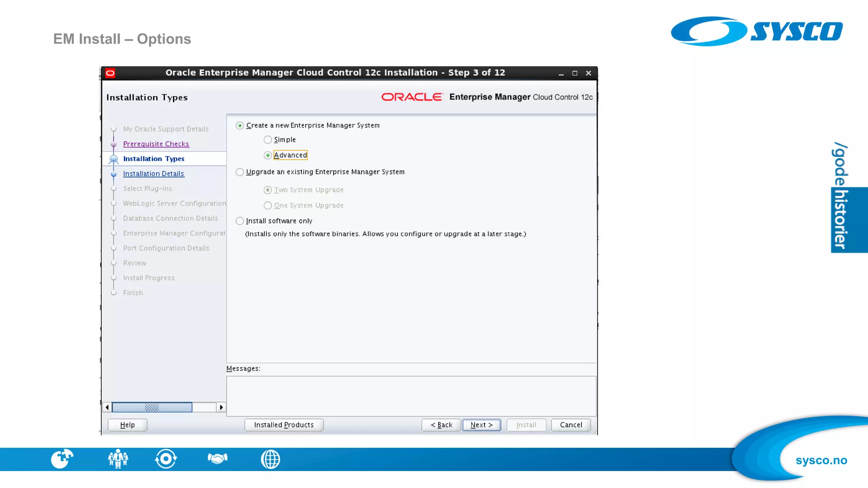Click Select Plug-ins step
Image resolution: width=868 pixels, height=488 pixels.
pos(147,189)
